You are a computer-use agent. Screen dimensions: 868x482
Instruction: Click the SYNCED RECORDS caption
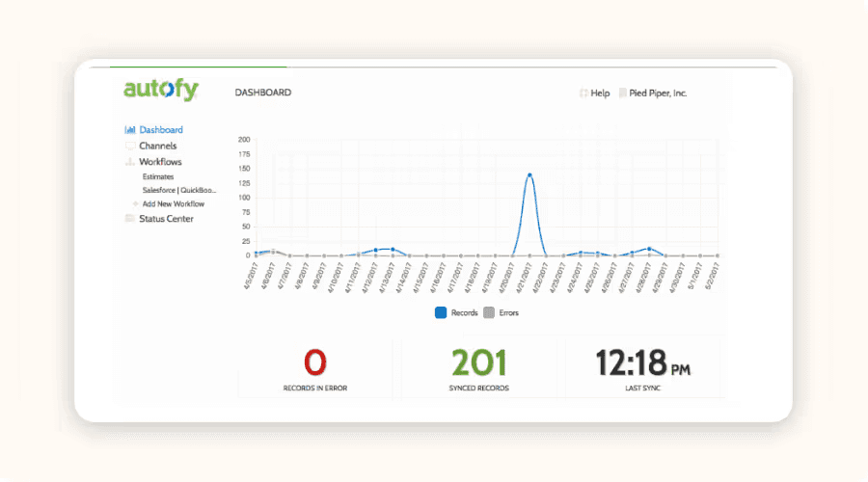pos(478,388)
